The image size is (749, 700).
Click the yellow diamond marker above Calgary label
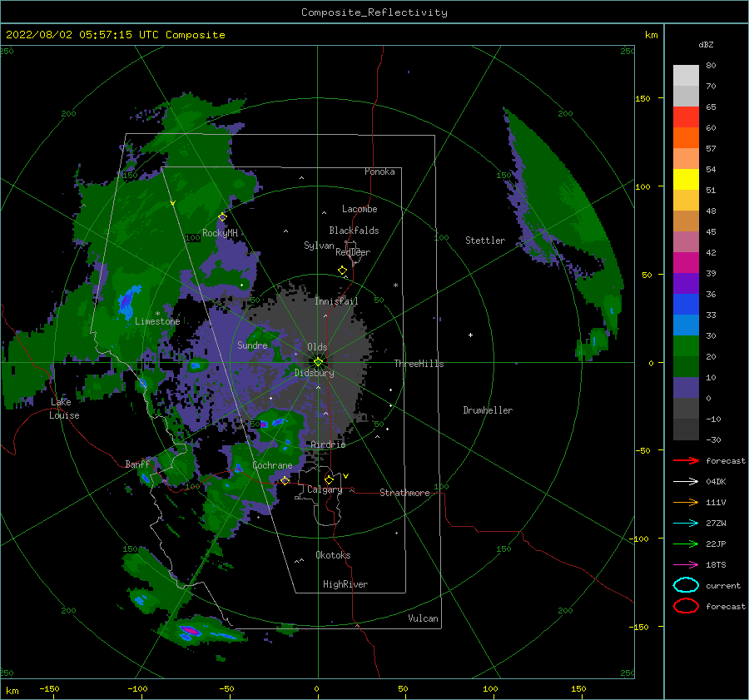(x=329, y=479)
